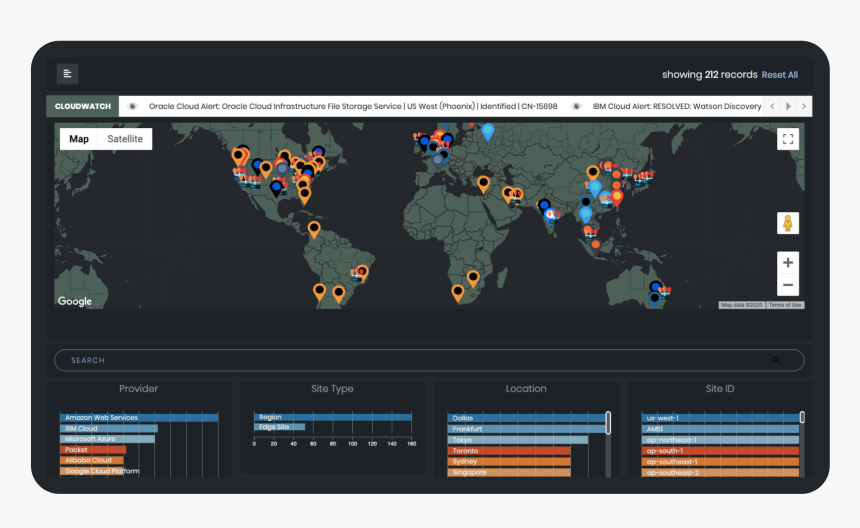Zoom out on the map

coord(788,285)
